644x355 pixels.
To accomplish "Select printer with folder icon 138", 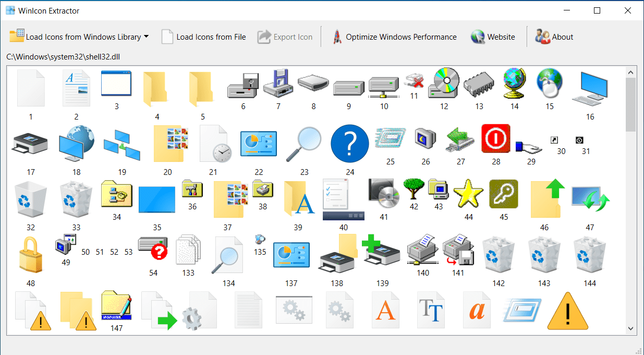I will [337, 253].
